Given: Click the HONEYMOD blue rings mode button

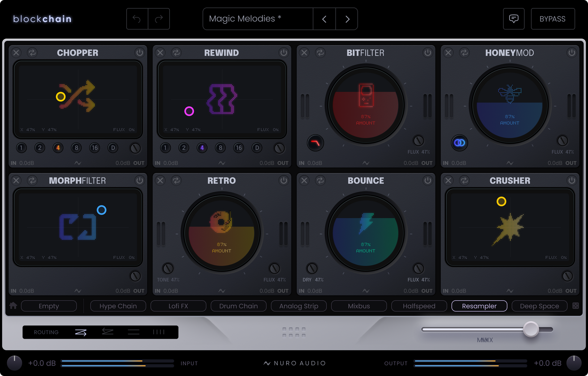Looking at the screenshot, I should pyautogui.click(x=460, y=143).
